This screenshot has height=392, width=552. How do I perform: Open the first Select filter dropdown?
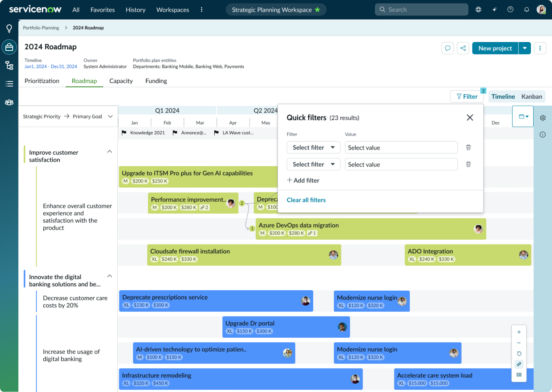click(x=313, y=147)
